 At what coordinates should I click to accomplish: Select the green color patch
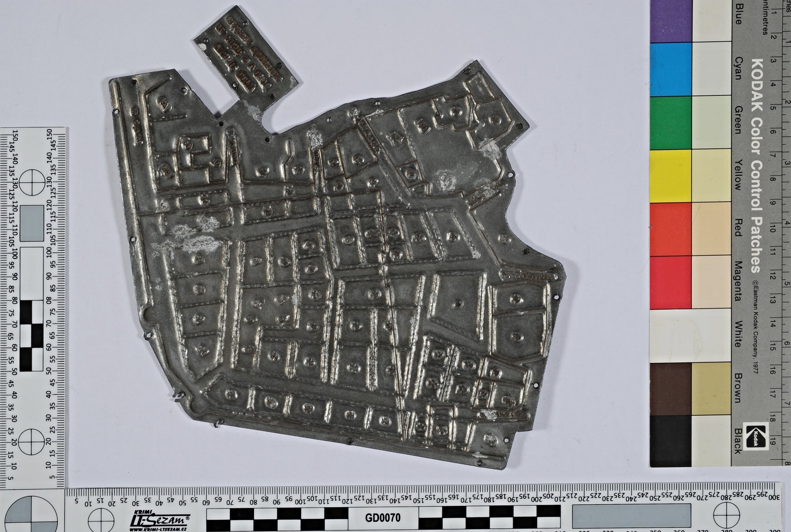coord(670,122)
